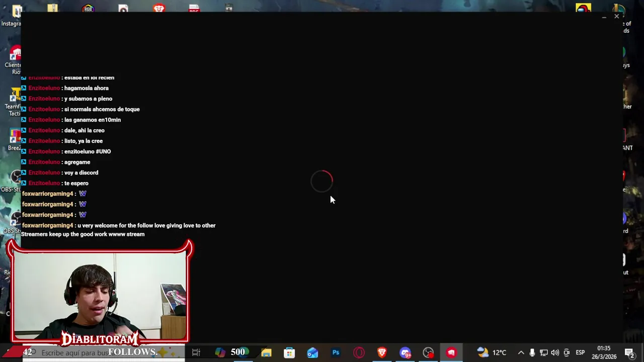Select the active Riot Client taskbar icon
Viewport: 644px width, 362px height.
(451, 352)
